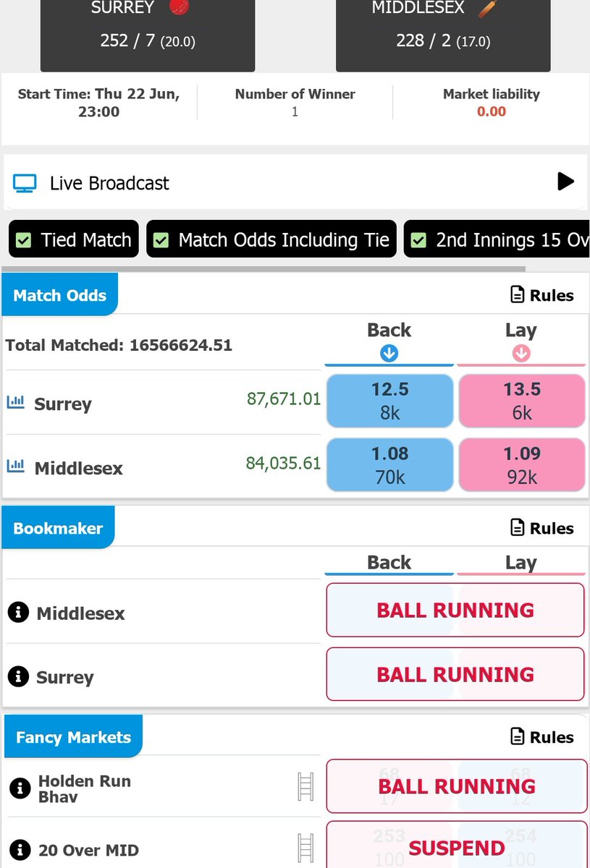Click Surrey matched amount 87,671.01
The width and height of the screenshot is (590, 868).
click(x=284, y=399)
